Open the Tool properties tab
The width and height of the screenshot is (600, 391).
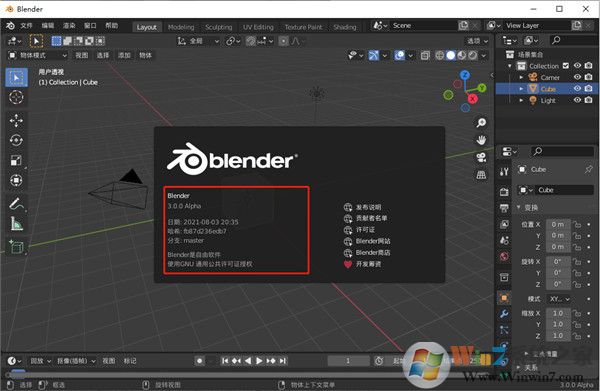pos(504,172)
